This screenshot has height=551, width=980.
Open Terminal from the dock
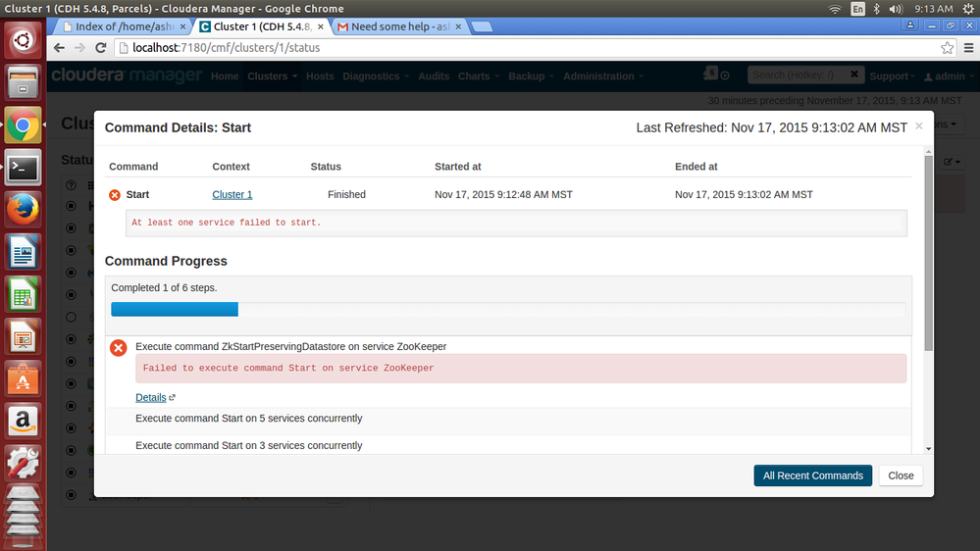(23, 168)
